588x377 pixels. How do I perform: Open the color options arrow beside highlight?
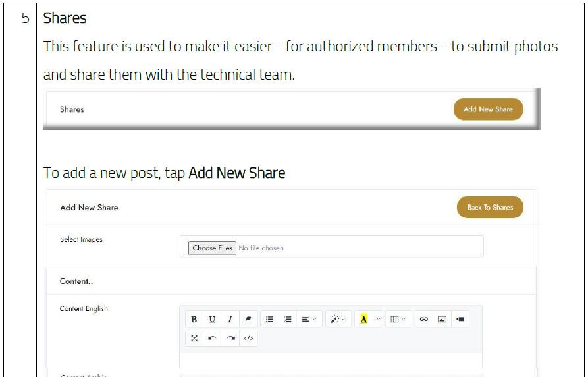378,319
